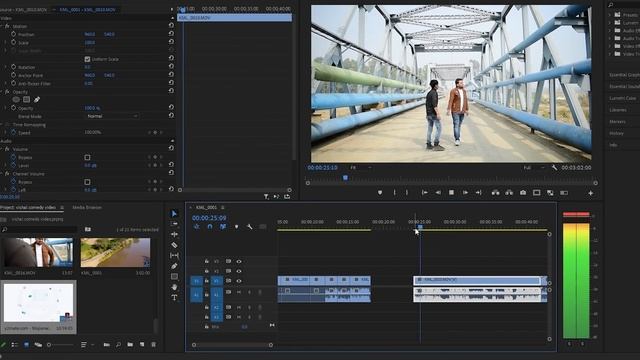
Task: Hide track V1 with eye icon
Action: coord(239,281)
